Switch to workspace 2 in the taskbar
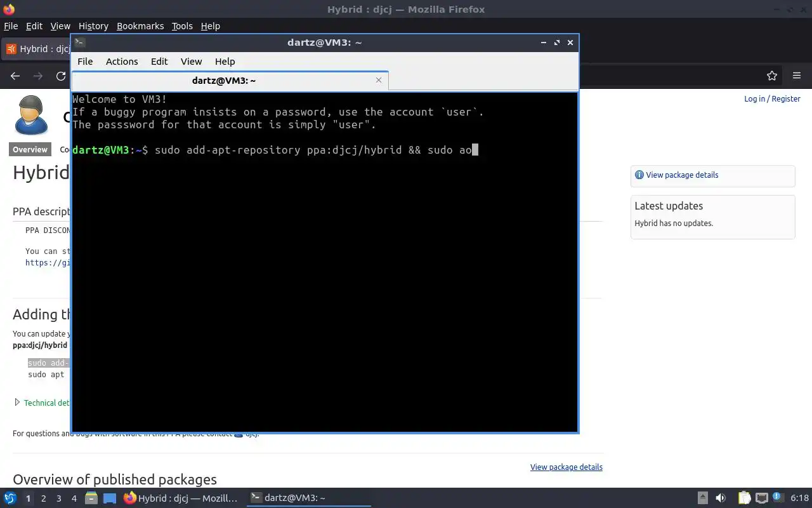 43,498
